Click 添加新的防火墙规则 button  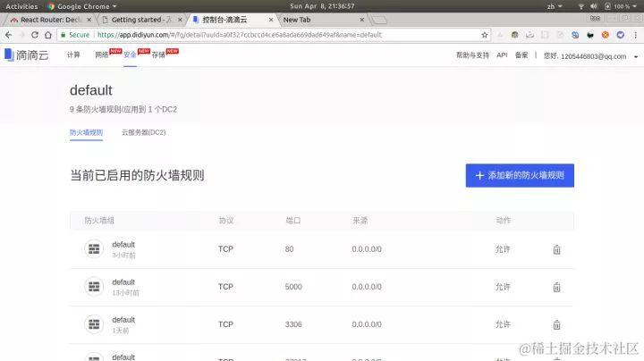tap(520, 175)
